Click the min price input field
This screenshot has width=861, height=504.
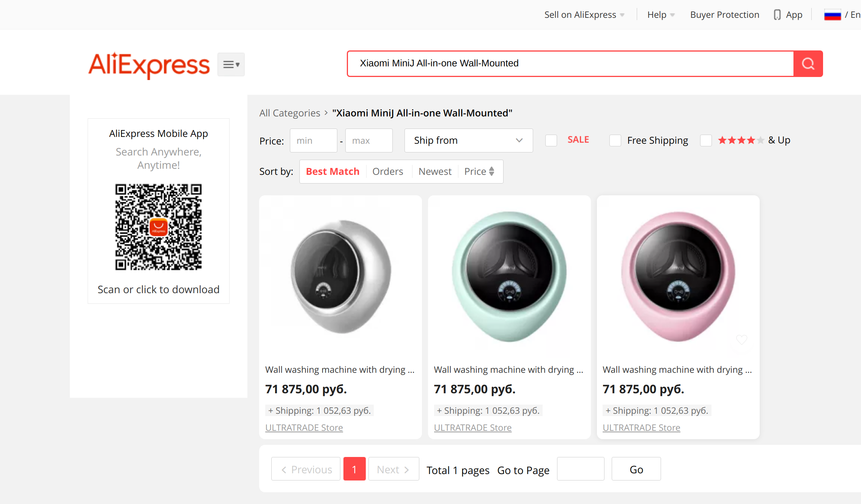click(x=313, y=141)
